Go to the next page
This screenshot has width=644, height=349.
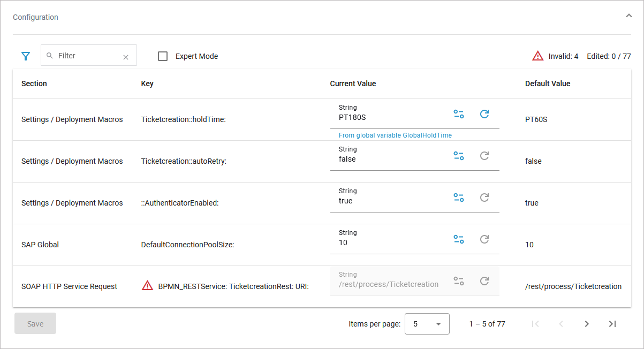[x=587, y=324]
